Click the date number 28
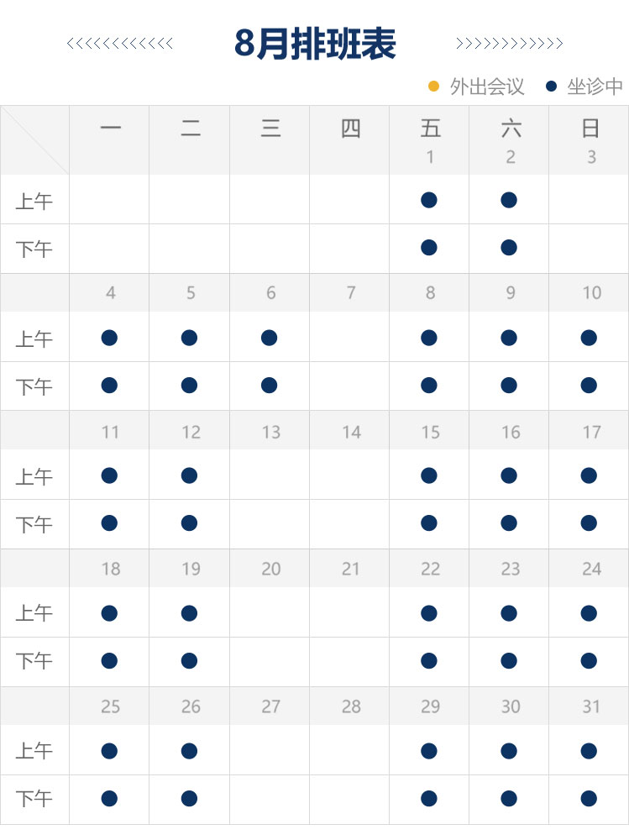The width and height of the screenshot is (629, 840). pyautogui.click(x=351, y=706)
